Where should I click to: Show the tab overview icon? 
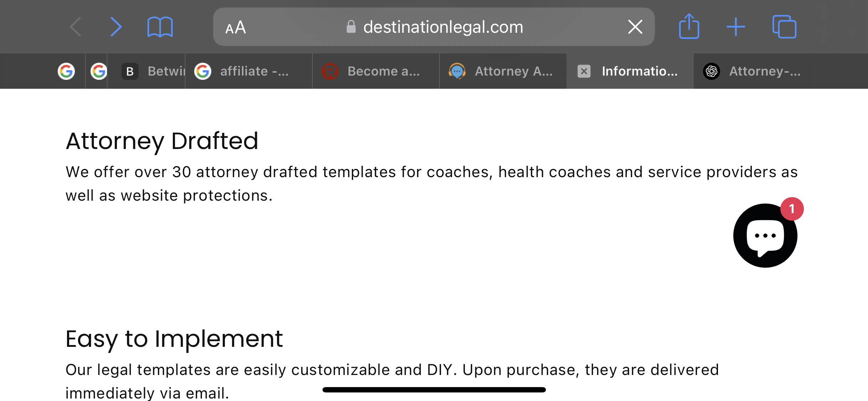(784, 26)
